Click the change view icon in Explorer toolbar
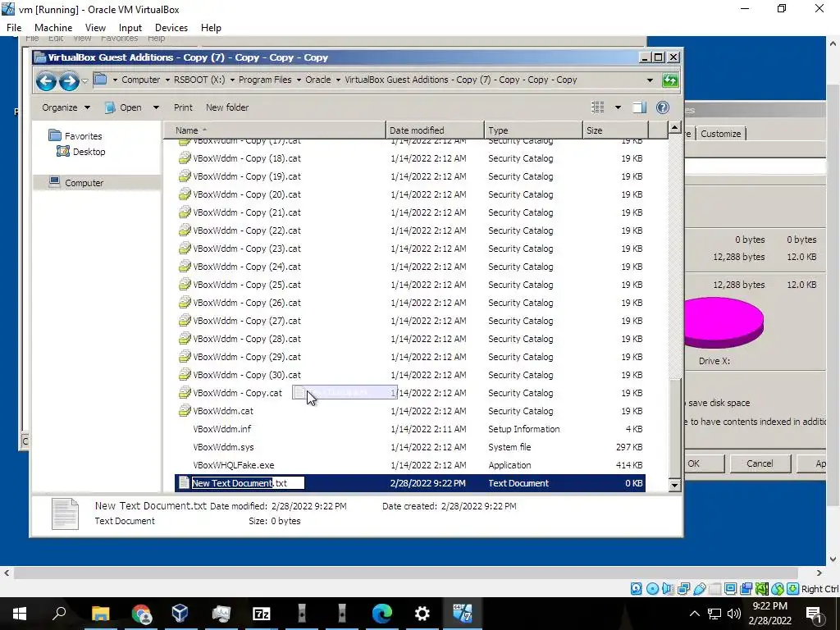This screenshot has width=840, height=630. coord(598,107)
